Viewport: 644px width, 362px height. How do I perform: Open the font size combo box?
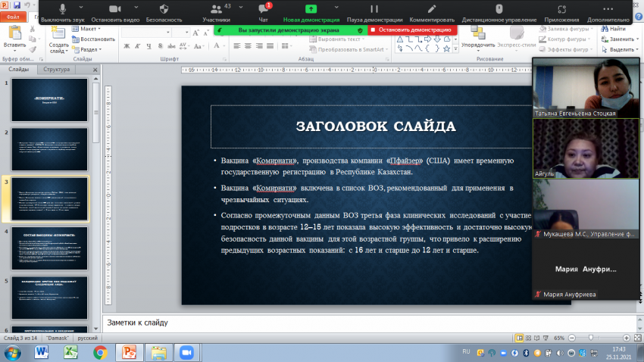[181, 32]
